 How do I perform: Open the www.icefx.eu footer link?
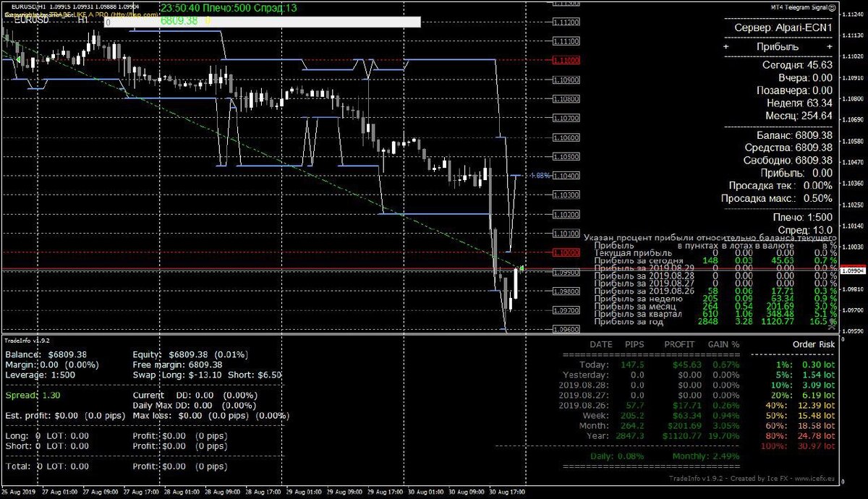click(814, 478)
